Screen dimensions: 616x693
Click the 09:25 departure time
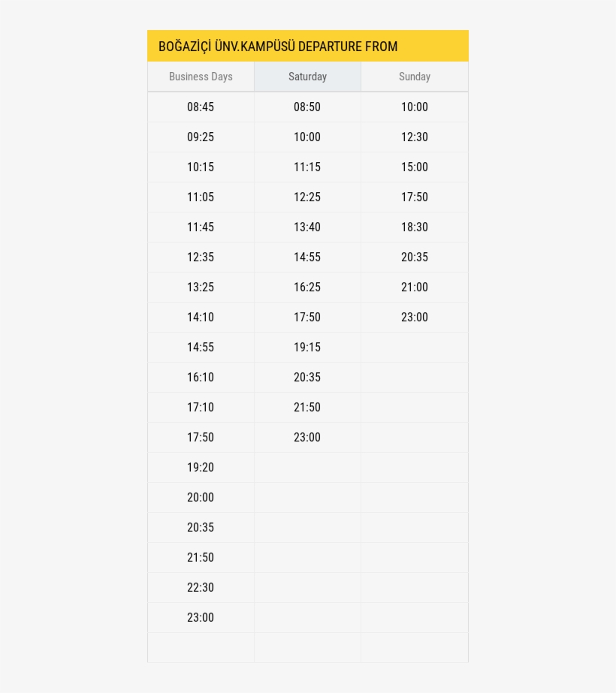click(201, 137)
